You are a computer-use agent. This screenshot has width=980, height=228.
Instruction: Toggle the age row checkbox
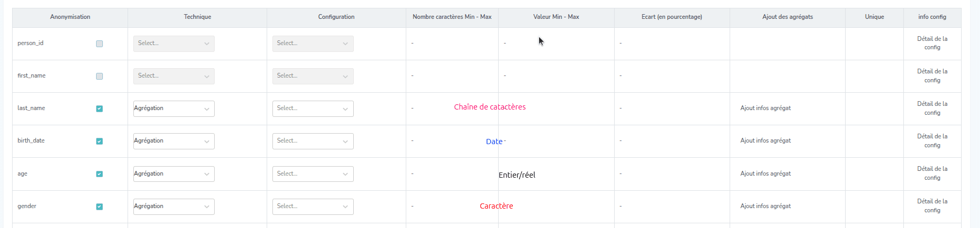point(99,174)
